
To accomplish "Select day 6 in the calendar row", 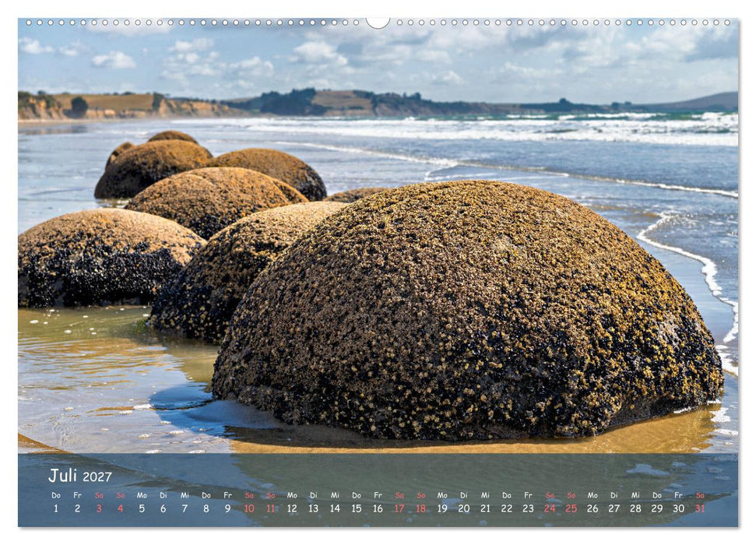I will click(164, 508).
